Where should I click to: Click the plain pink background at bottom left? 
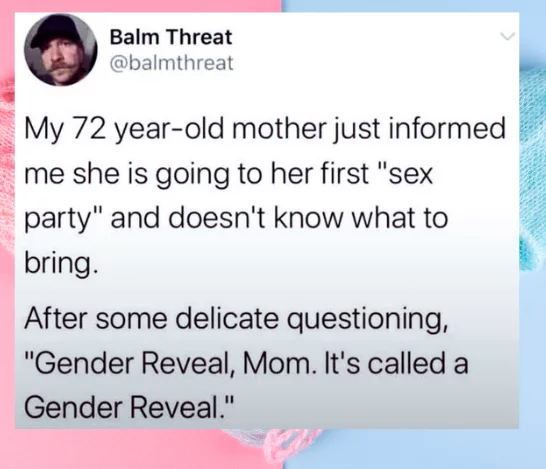pos(104,449)
